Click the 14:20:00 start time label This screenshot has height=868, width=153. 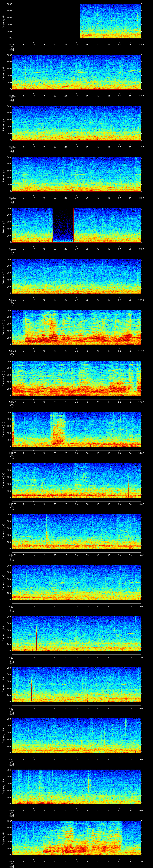12,861
